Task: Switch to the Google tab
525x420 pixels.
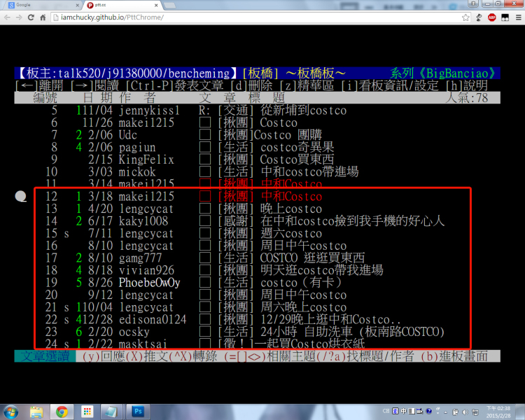Action: tap(43, 5)
